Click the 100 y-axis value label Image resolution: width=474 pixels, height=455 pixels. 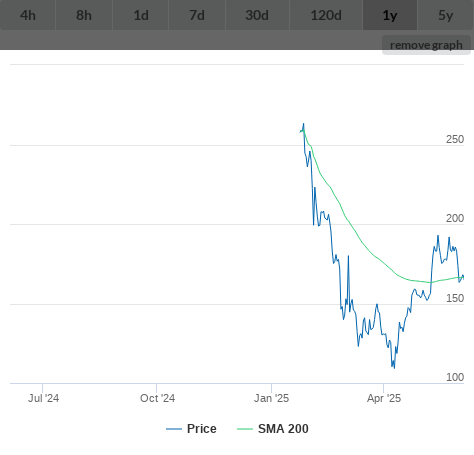(455, 377)
